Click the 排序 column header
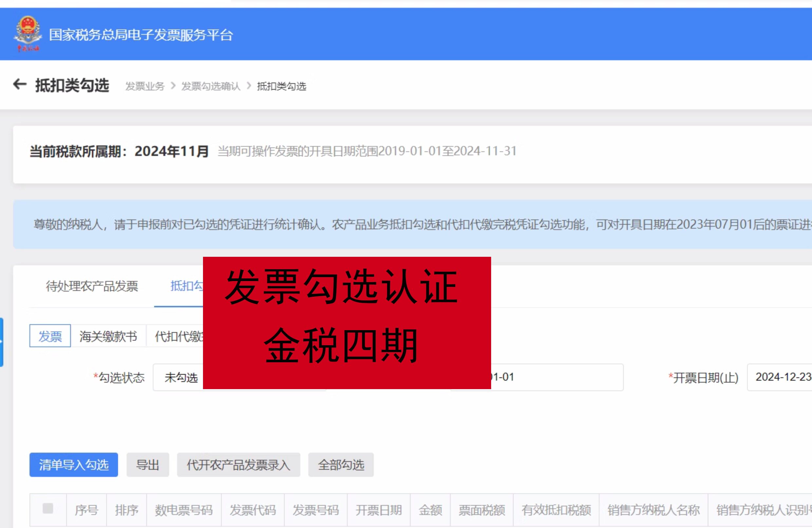 point(127,510)
